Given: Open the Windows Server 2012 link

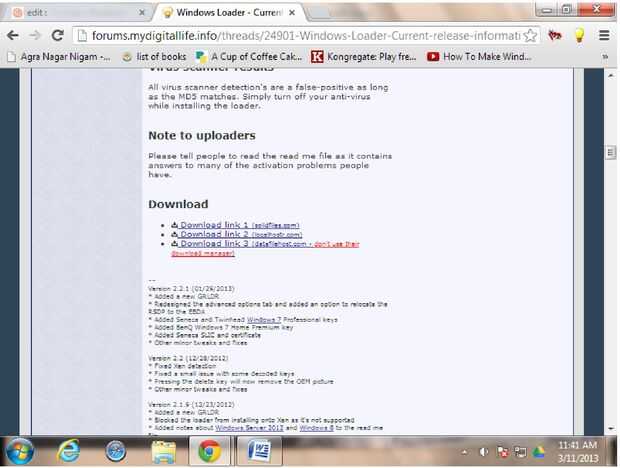Looking at the screenshot, I should (x=250, y=428).
